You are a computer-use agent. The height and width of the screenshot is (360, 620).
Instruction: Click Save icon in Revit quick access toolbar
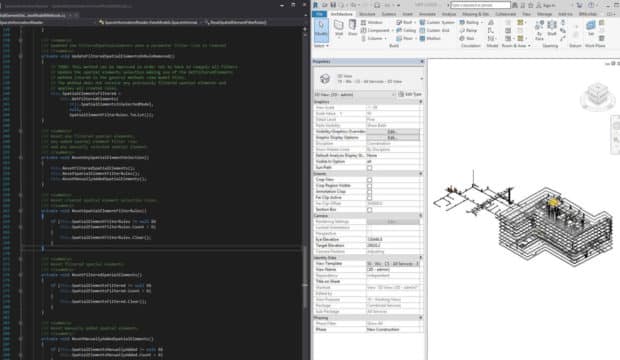tap(333, 5)
